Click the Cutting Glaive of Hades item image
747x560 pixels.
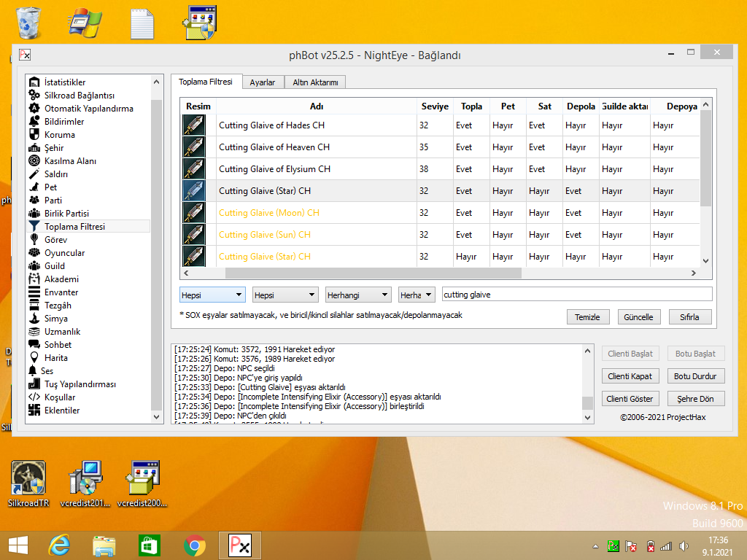(x=193, y=125)
